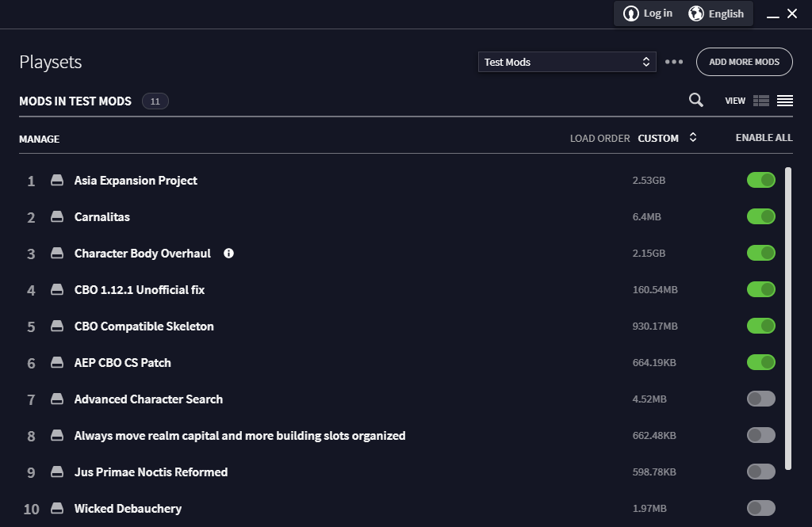812x527 pixels.
Task: Click Enable All mods
Action: click(764, 138)
